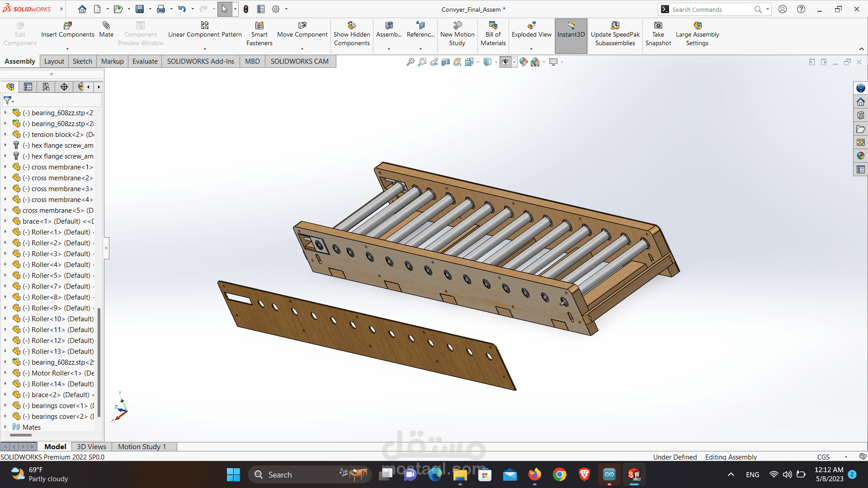Expand the Mates folder in tree
868x488 pixels.
click(5, 427)
